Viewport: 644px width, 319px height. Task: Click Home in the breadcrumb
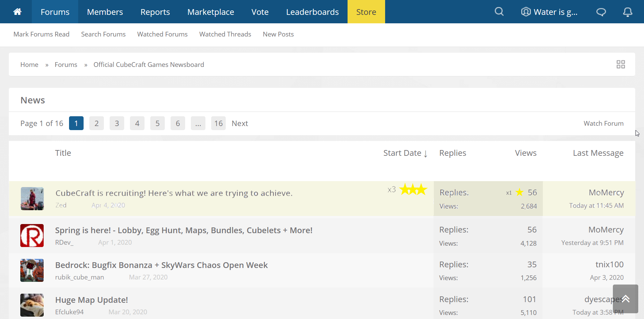coord(29,65)
